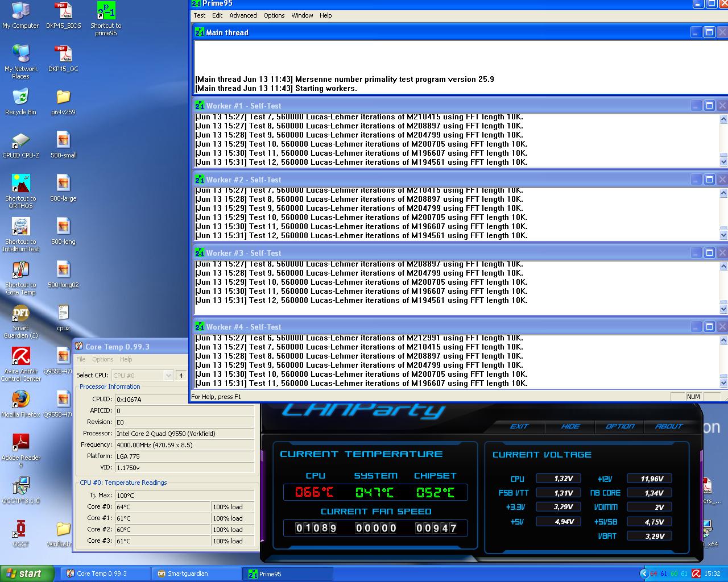Open OCCTPT3.1.0 desktop icon

point(20,491)
